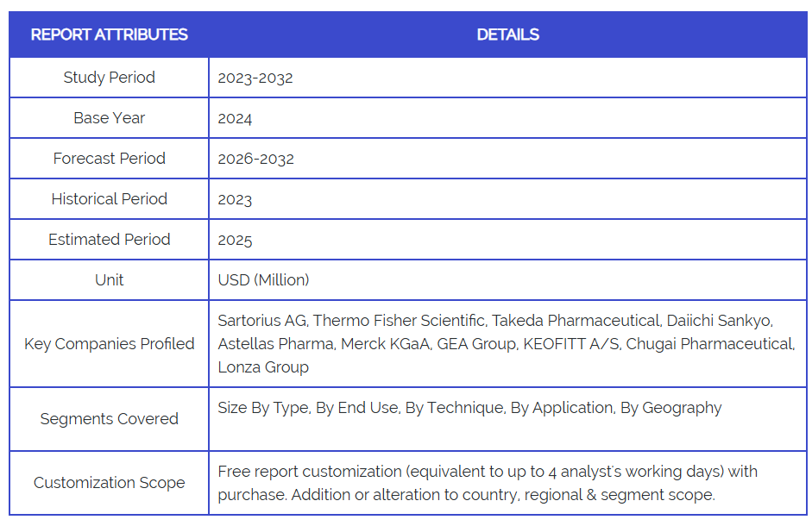Click the USD (Million) unit value
The image size is (812, 526).
(x=263, y=280)
